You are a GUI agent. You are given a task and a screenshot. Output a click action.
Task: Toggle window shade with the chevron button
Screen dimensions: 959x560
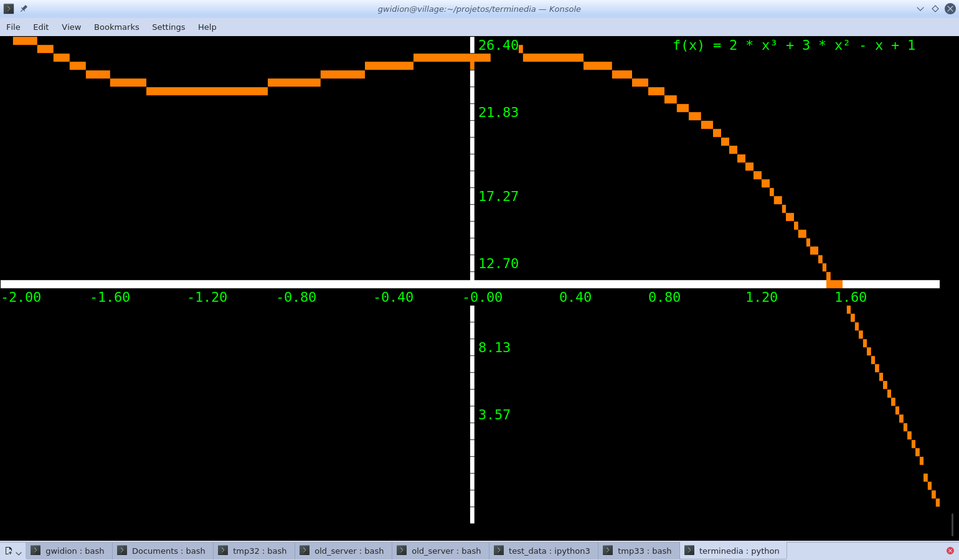point(920,9)
